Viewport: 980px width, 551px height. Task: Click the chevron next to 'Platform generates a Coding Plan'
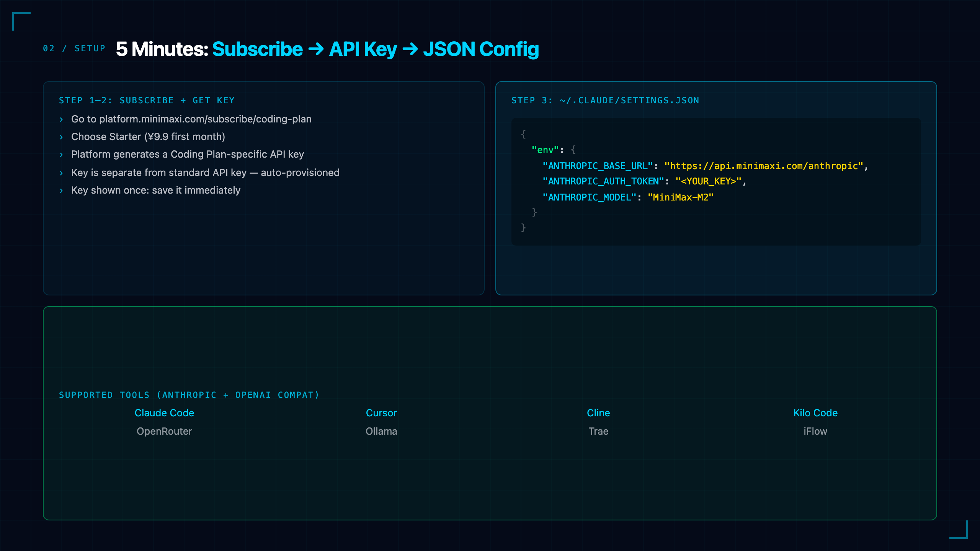pos(61,155)
